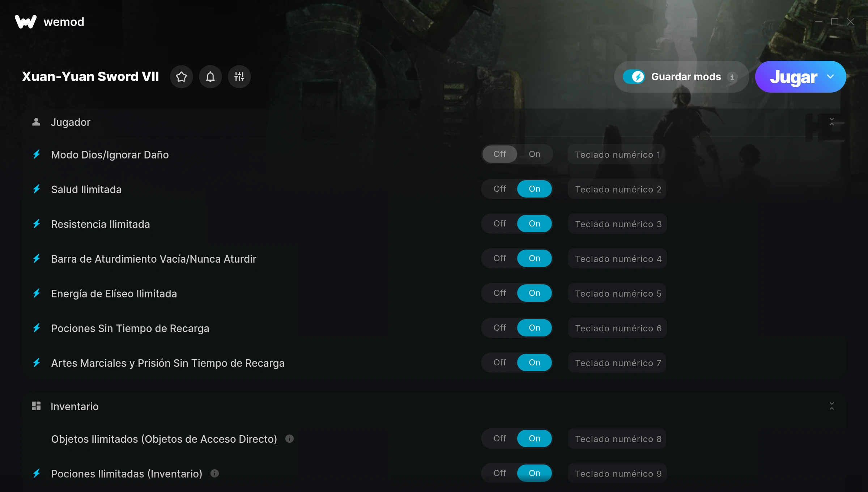The width and height of the screenshot is (868, 492).
Task: Click lightning icon beside Barra de Aturdimiento Vacía
Action: (37, 259)
